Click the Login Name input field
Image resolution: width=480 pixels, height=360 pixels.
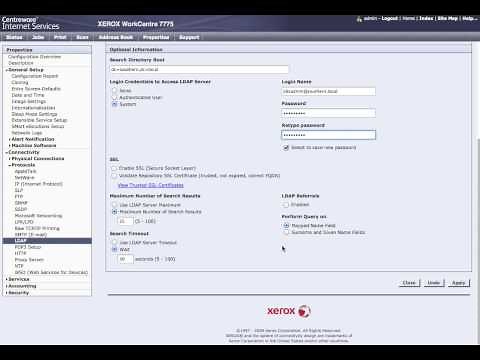pyautogui.click(x=329, y=91)
